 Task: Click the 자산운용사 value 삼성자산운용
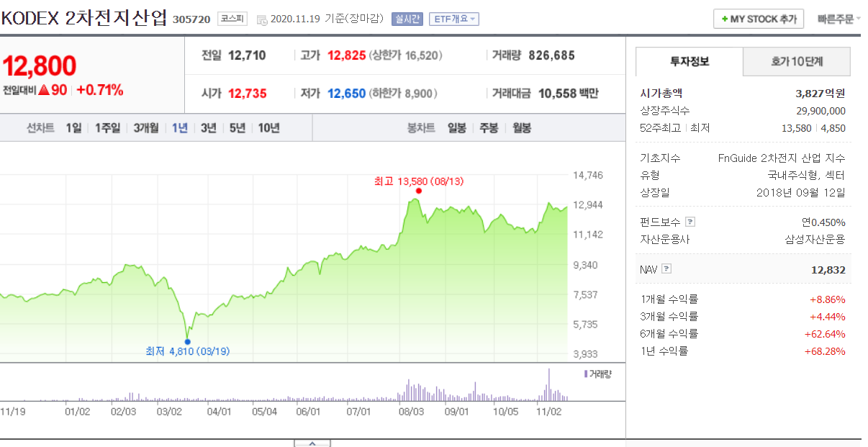[x=815, y=240]
